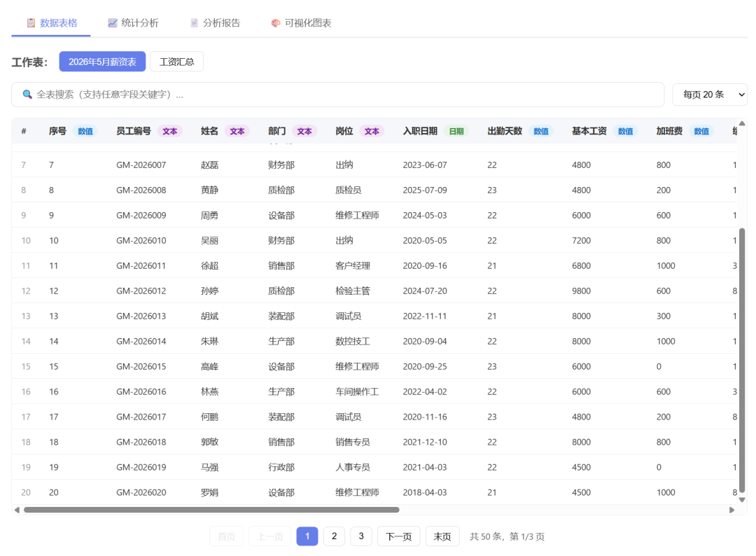Select cell GM-2026009
756x556 pixels.
tap(141, 215)
